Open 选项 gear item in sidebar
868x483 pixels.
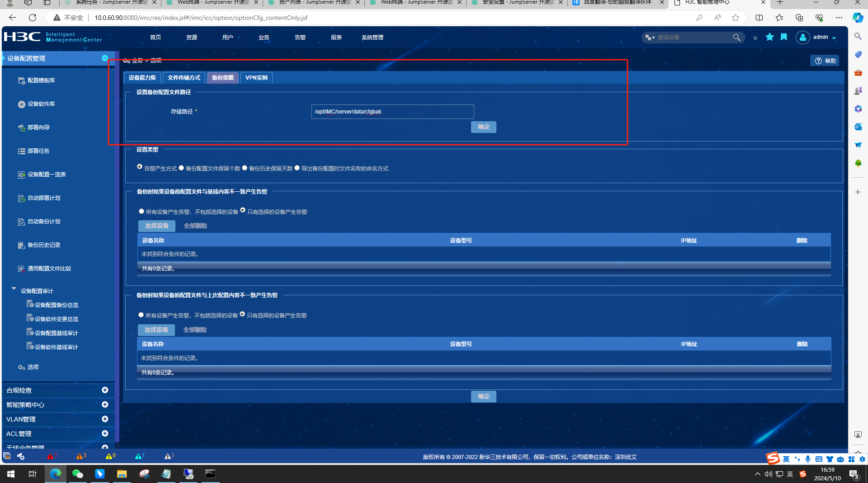pyautogui.click(x=28, y=367)
